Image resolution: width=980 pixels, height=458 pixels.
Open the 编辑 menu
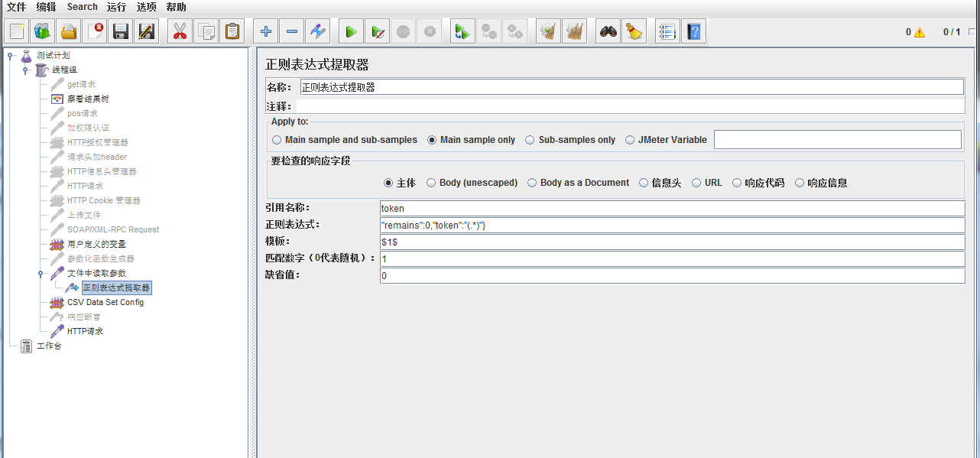click(x=46, y=7)
